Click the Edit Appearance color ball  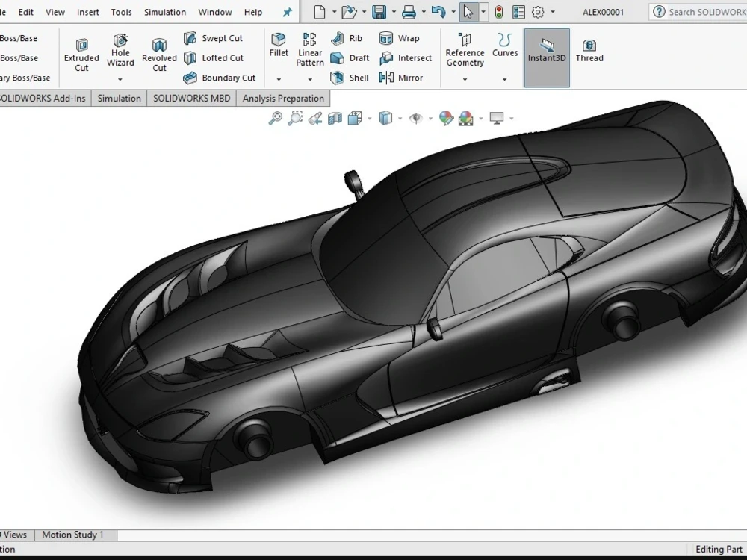446,118
